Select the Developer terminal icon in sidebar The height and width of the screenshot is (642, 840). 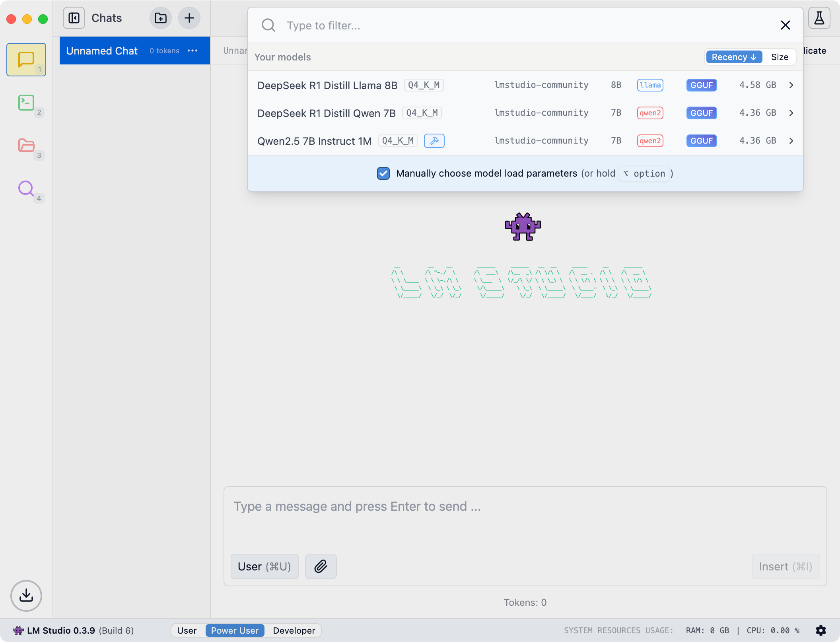pos(26,103)
